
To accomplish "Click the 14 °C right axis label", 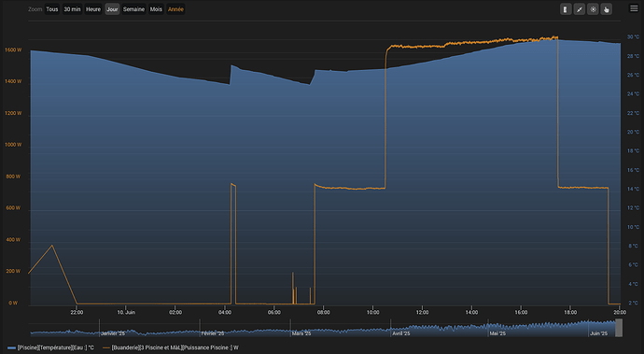I will pyautogui.click(x=633, y=189).
